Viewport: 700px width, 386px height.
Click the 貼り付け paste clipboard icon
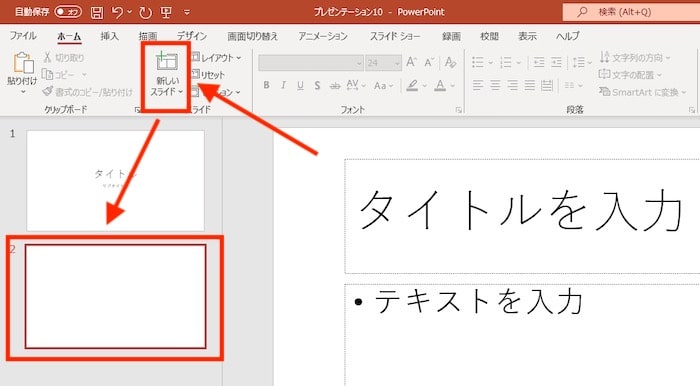[x=23, y=62]
